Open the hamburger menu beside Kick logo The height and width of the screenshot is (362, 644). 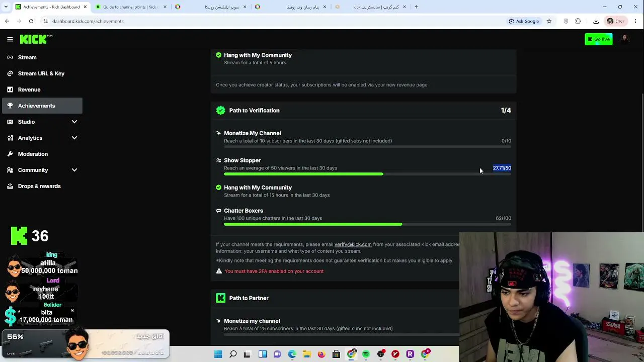(10, 39)
